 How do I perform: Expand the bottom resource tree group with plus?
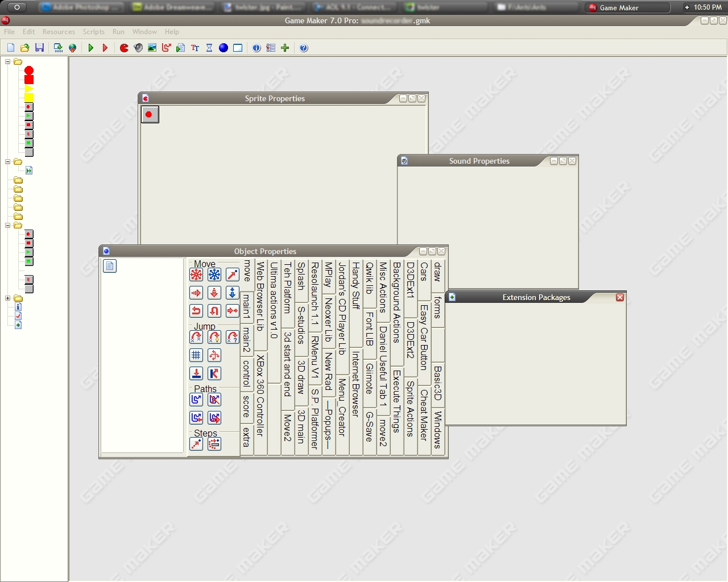7,298
